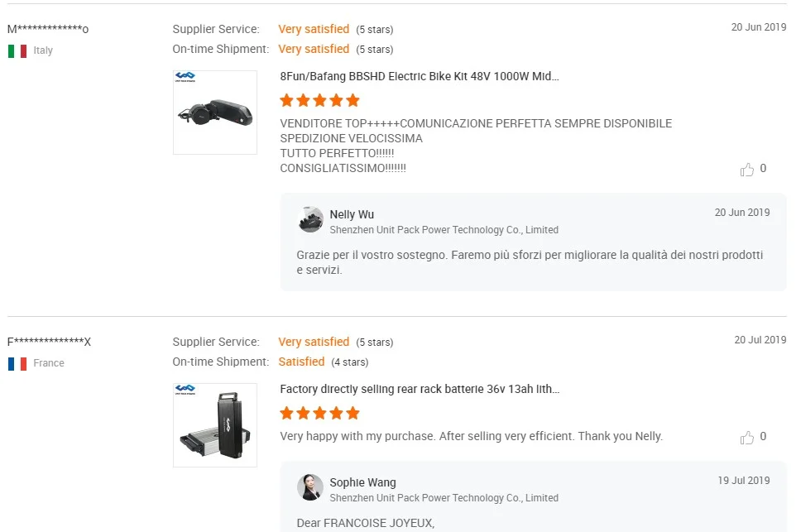Click the Italy flag icon
The width and height of the screenshot is (796, 532).
coord(17,51)
